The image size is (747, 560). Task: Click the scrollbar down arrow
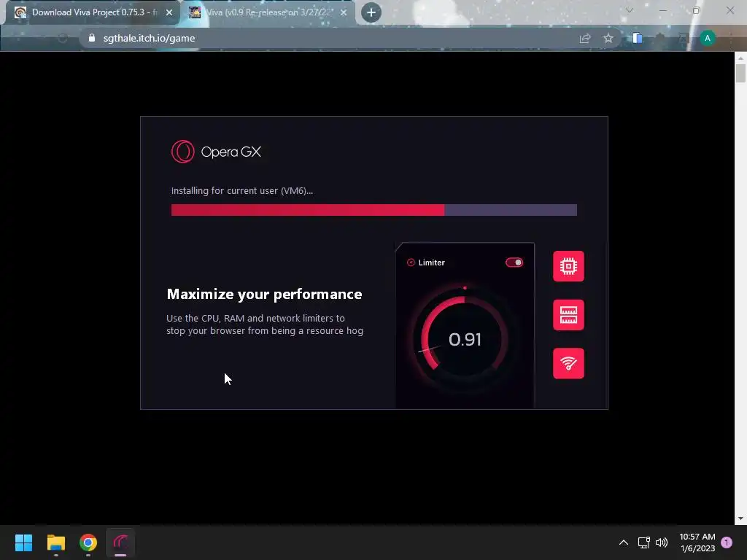740,518
